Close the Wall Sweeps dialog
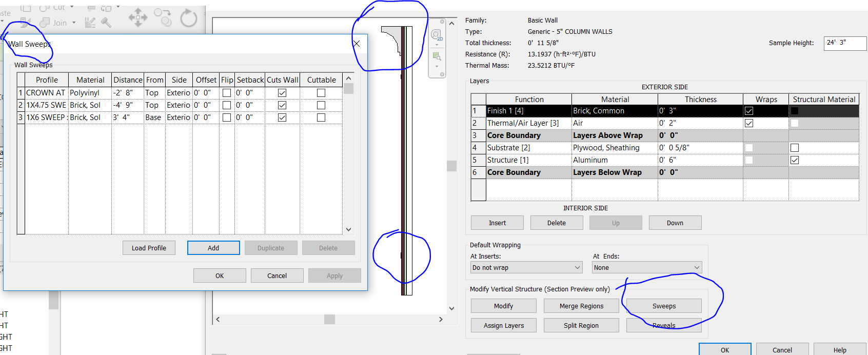Screen dimensions: 868x355 pyautogui.click(x=357, y=44)
